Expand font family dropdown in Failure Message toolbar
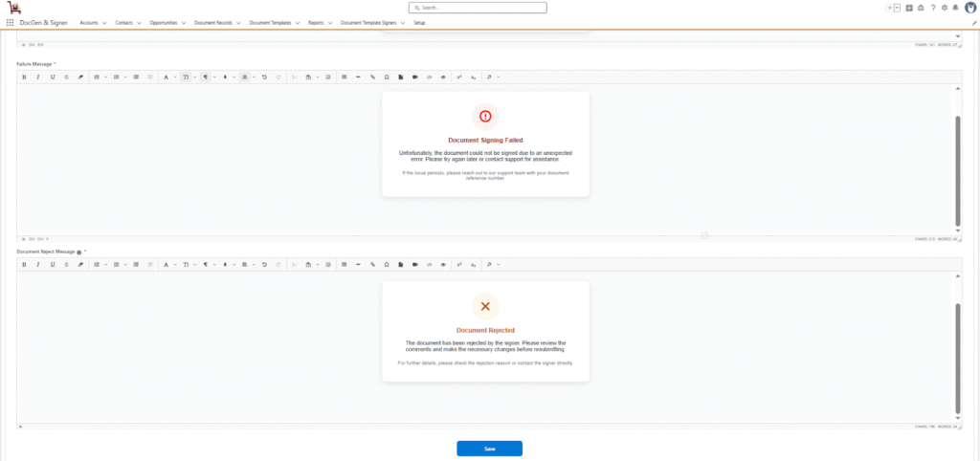 click(x=167, y=77)
